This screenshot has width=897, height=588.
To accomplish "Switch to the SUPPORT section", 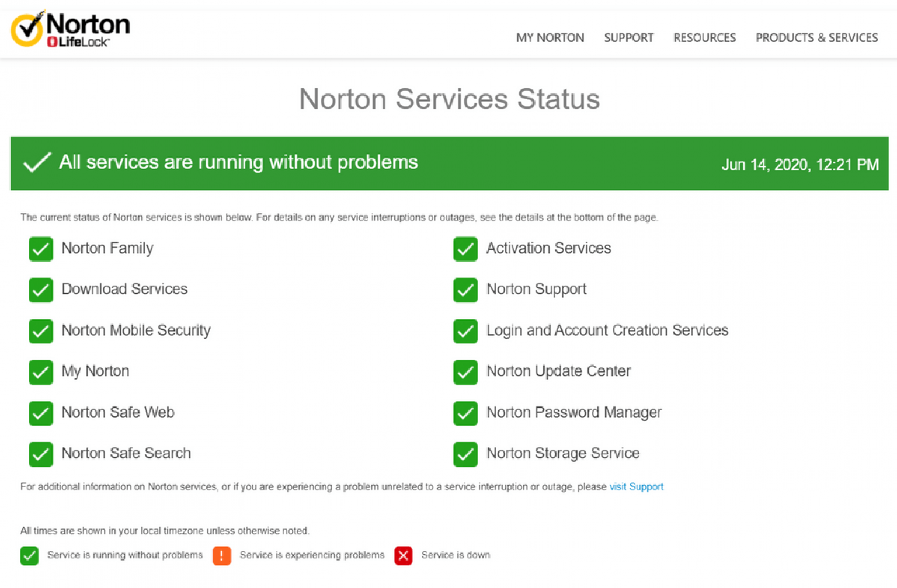I will [x=628, y=37].
